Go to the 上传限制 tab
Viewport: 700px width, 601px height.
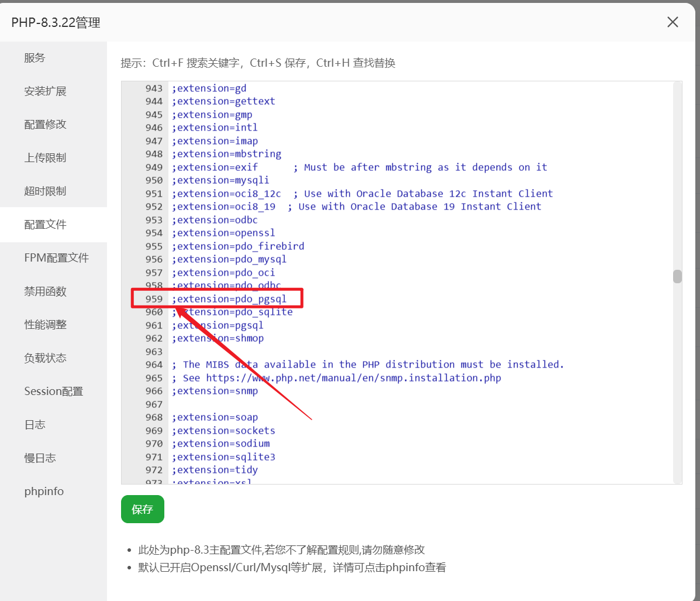(x=45, y=158)
